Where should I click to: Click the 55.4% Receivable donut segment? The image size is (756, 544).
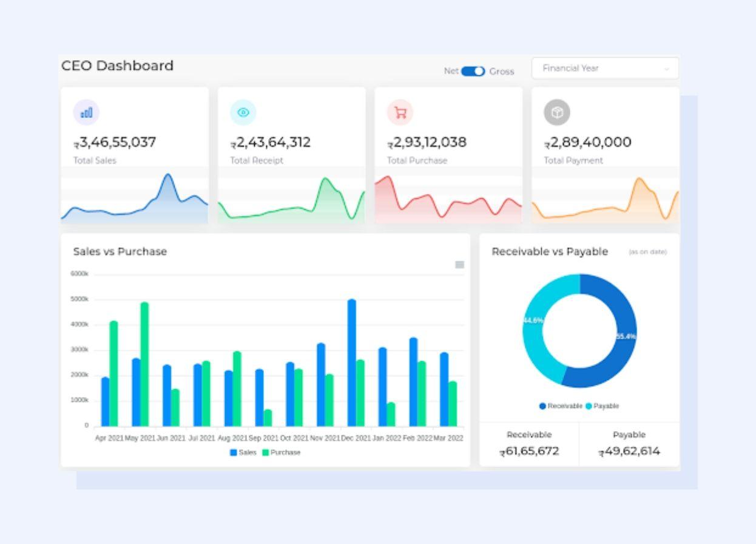point(625,336)
